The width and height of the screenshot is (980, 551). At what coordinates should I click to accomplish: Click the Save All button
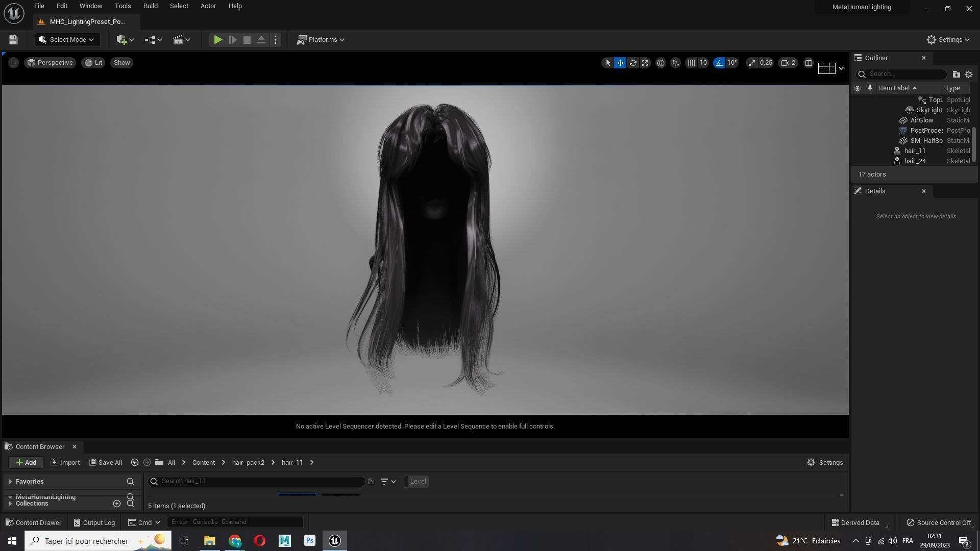(x=106, y=463)
